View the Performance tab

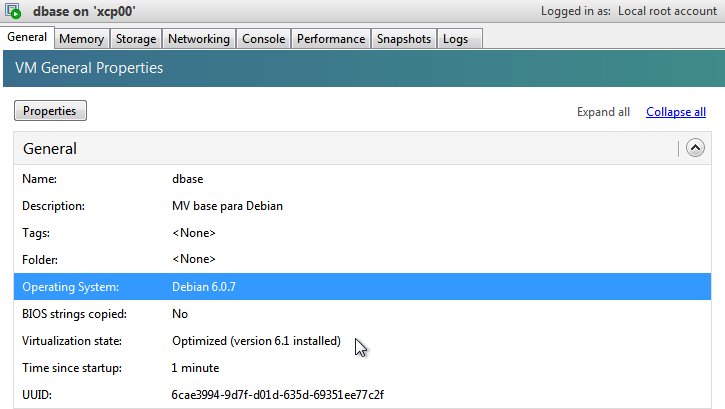[x=331, y=39]
